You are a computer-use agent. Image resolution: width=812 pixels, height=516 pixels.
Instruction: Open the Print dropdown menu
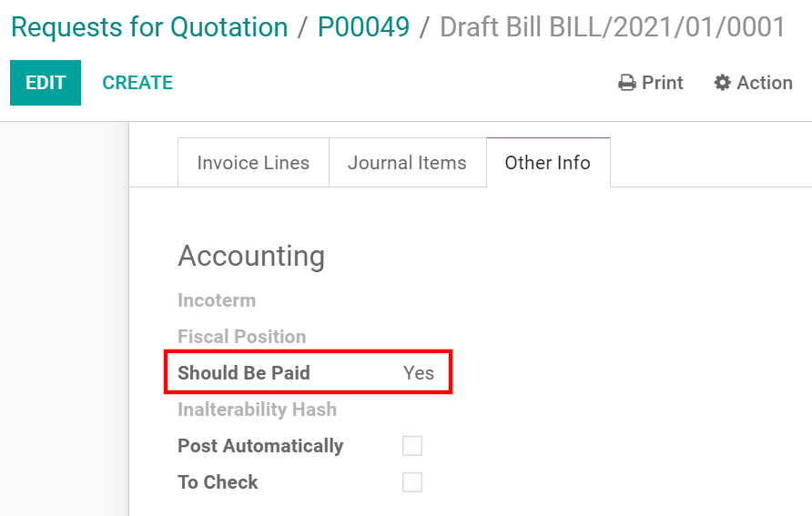[652, 83]
